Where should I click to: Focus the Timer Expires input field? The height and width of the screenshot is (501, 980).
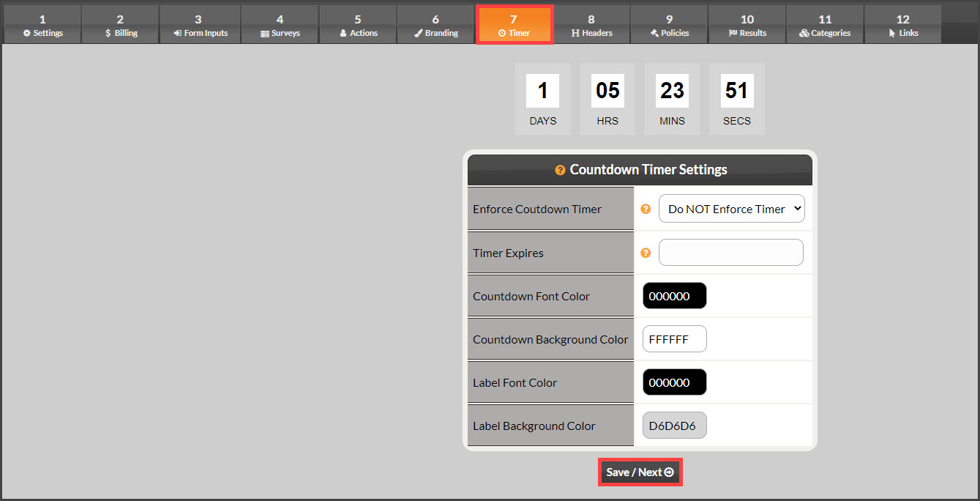[x=731, y=253]
